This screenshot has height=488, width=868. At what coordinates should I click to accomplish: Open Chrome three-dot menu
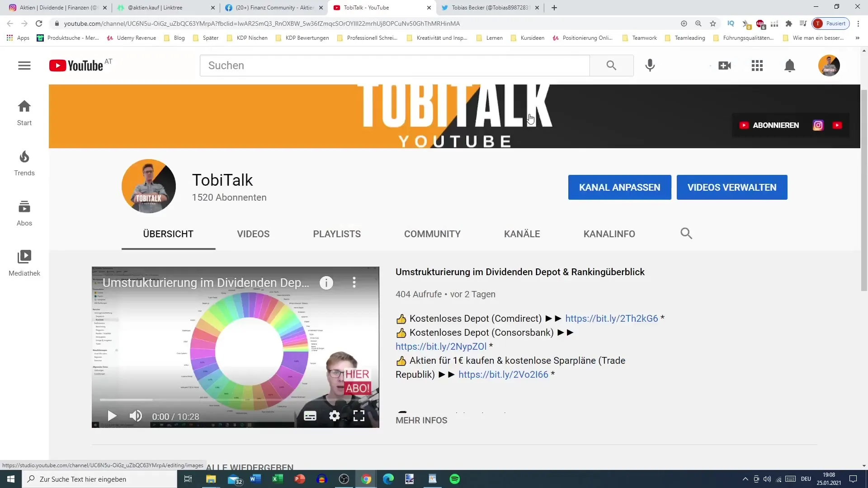858,23
